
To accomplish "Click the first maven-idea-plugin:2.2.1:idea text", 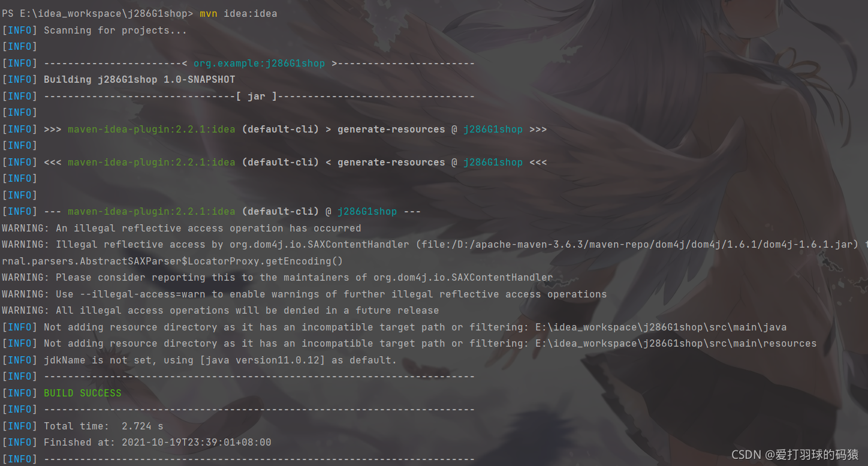I will [151, 129].
